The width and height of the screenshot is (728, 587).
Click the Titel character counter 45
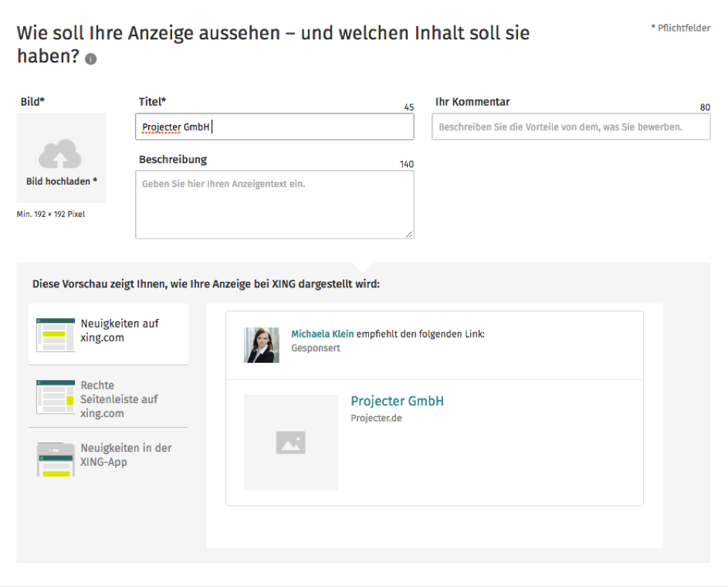click(x=408, y=107)
